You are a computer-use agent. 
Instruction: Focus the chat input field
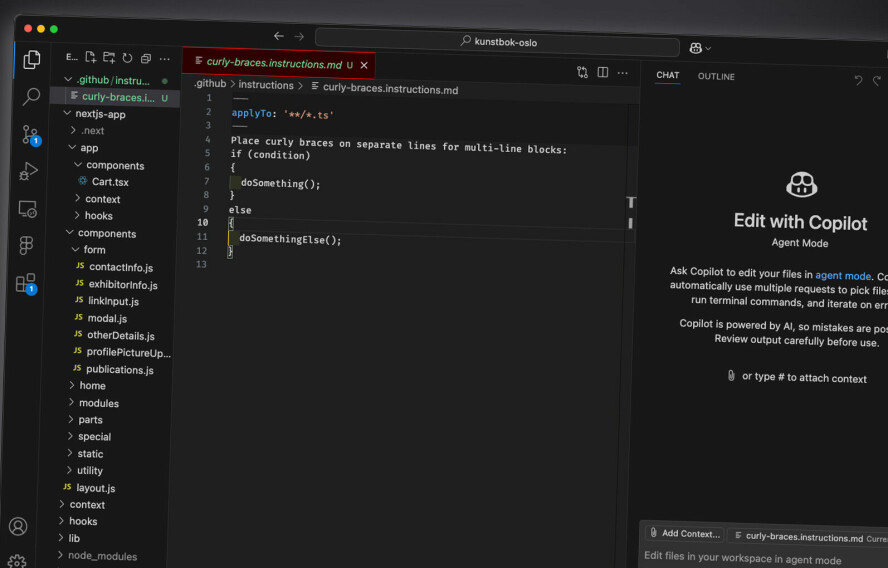coord(765,558)
